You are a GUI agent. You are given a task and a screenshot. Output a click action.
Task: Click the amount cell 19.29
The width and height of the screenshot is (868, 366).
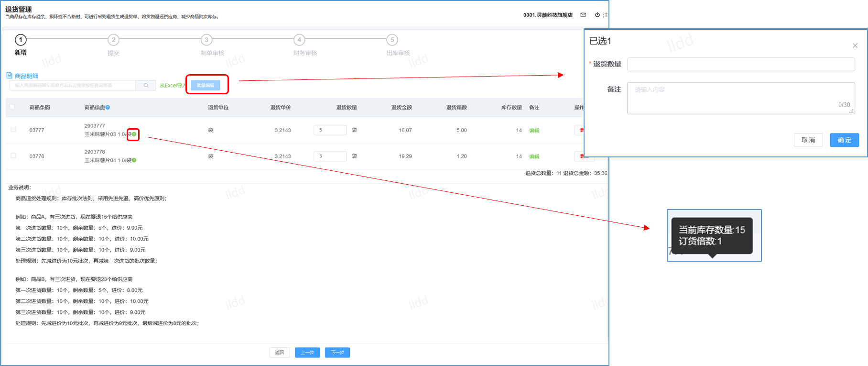[x=405, y=156]
